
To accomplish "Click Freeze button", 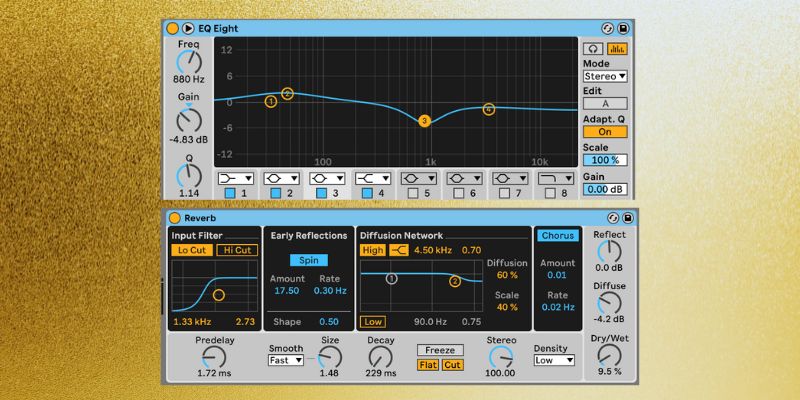I will pos(440,351).
